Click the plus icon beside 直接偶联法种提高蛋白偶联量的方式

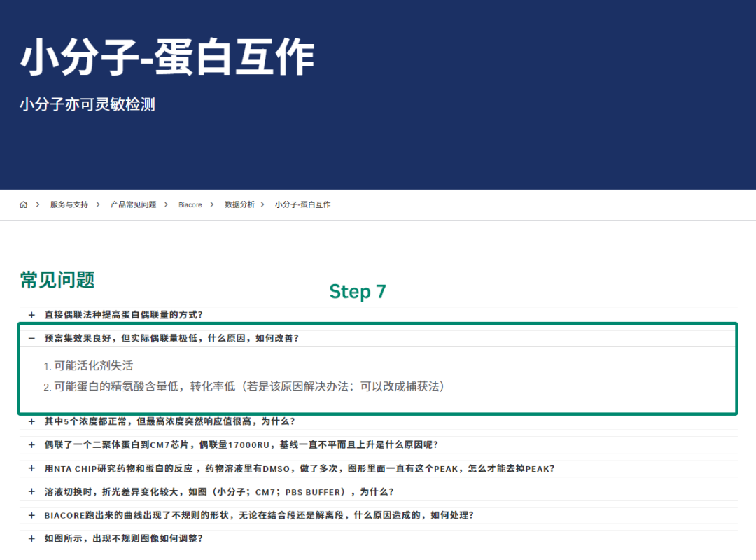[31, 315]
